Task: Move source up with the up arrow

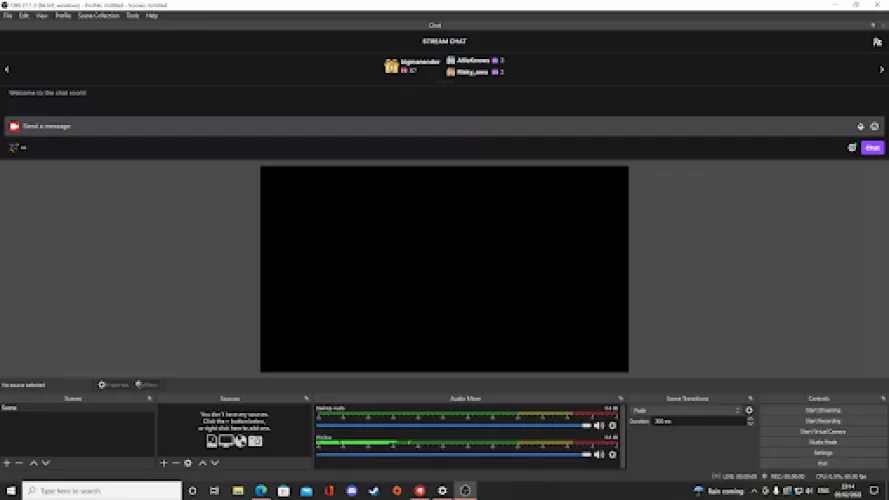Action: [202, 463]
